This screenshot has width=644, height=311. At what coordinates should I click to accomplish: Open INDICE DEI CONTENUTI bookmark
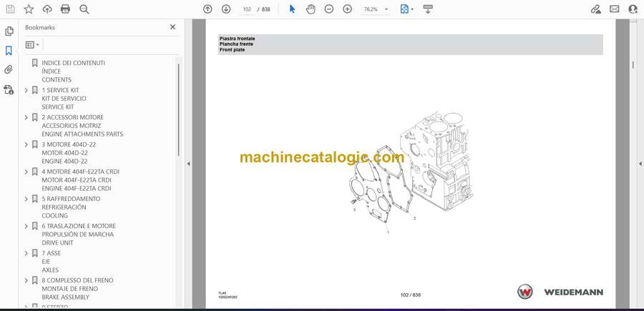point(73,63)
